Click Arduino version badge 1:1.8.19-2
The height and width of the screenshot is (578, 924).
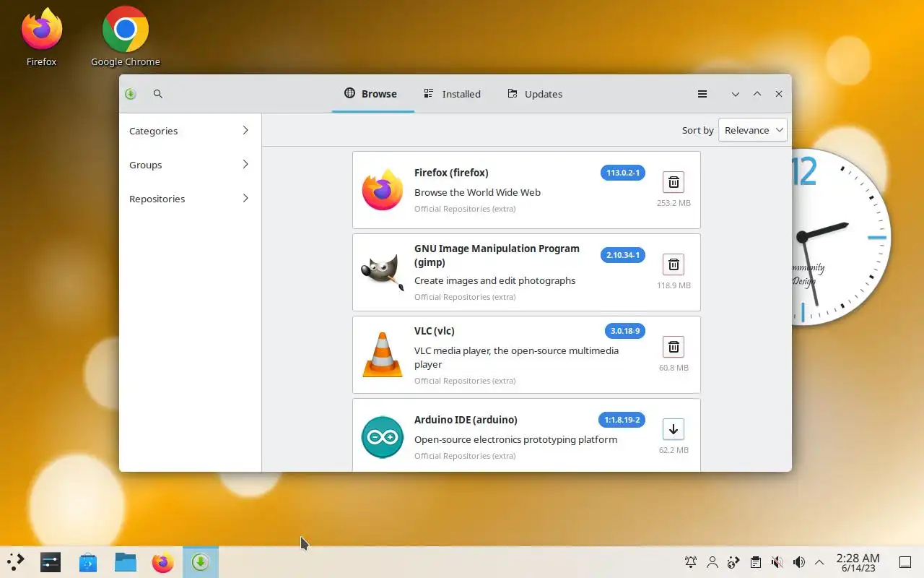click(622, 420)
